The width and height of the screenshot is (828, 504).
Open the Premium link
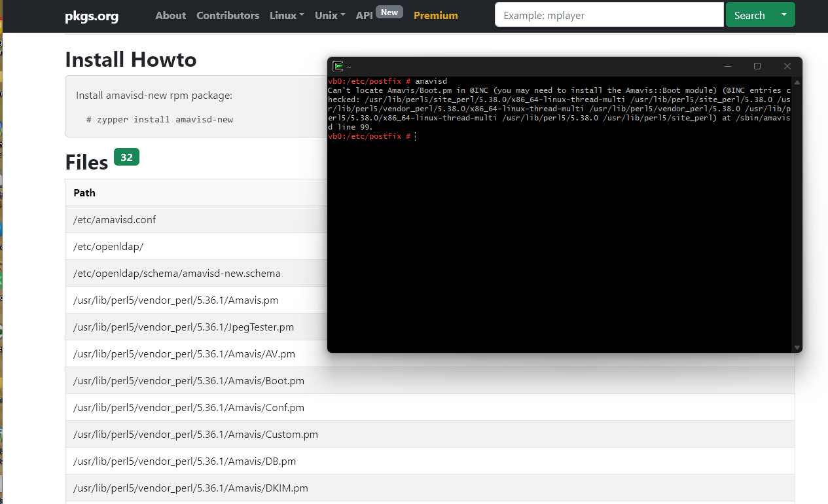(x=436, y=15)
